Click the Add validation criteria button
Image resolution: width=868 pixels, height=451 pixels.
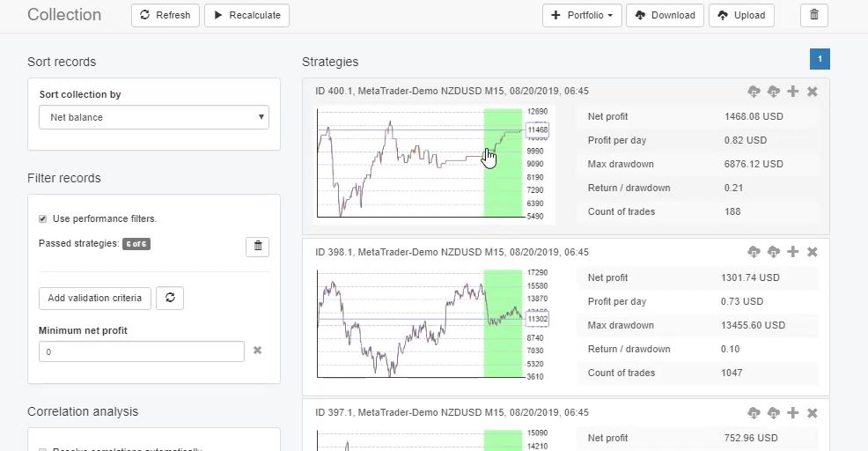[x=95, y=298]
